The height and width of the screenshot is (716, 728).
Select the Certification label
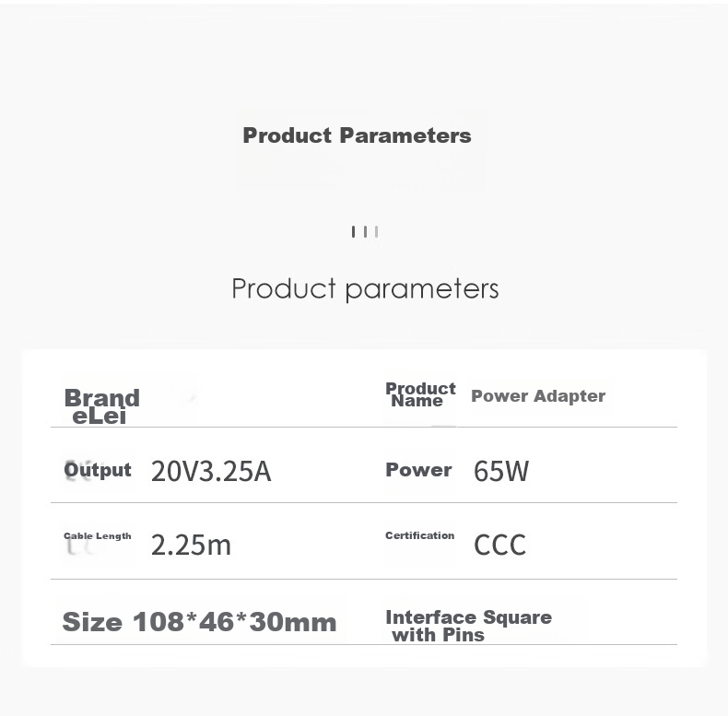[419, 535]
